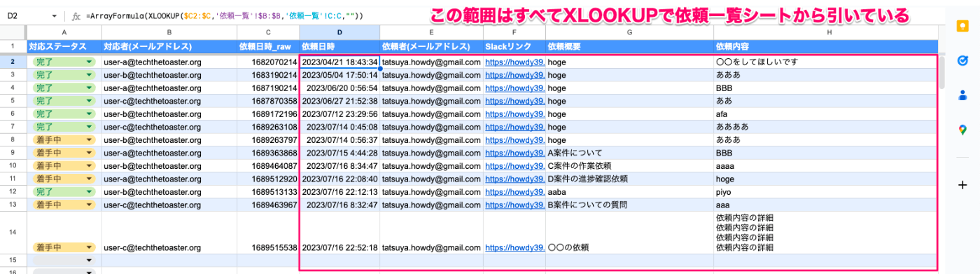Select row 8 via its row number
Image resolution: width=980 pixels, height=274 pixels.
13,139
